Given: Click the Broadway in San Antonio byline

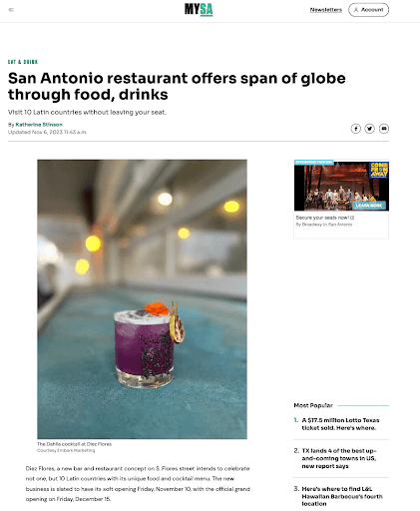Looking at the screenshot, I should click(324, 225).
